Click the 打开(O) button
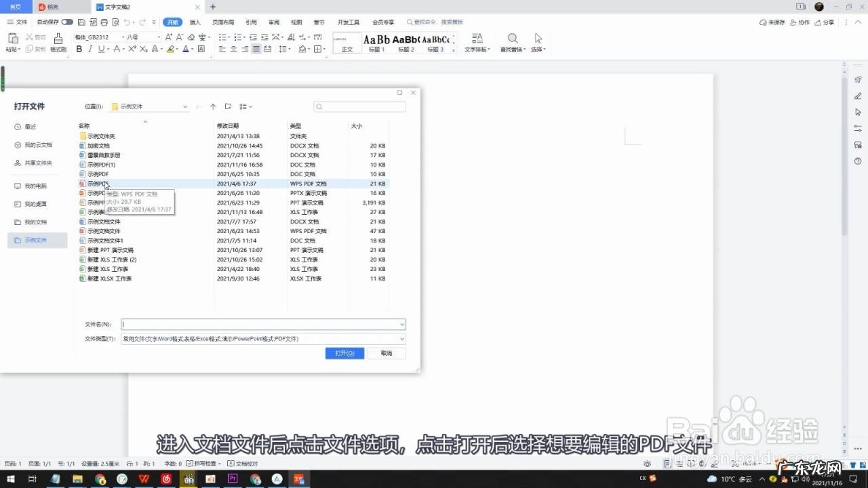Screen dimensions: 868x488 tap(344, 353)
